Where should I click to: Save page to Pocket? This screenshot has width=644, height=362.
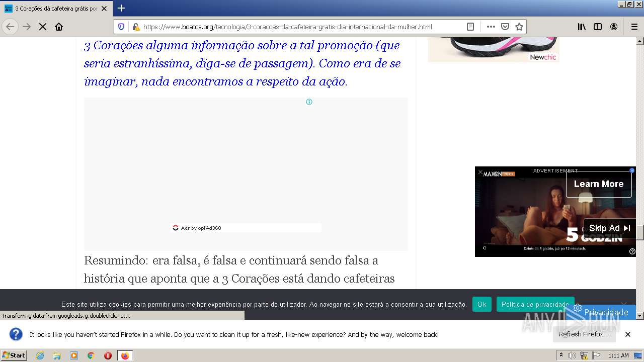(505, 27)
